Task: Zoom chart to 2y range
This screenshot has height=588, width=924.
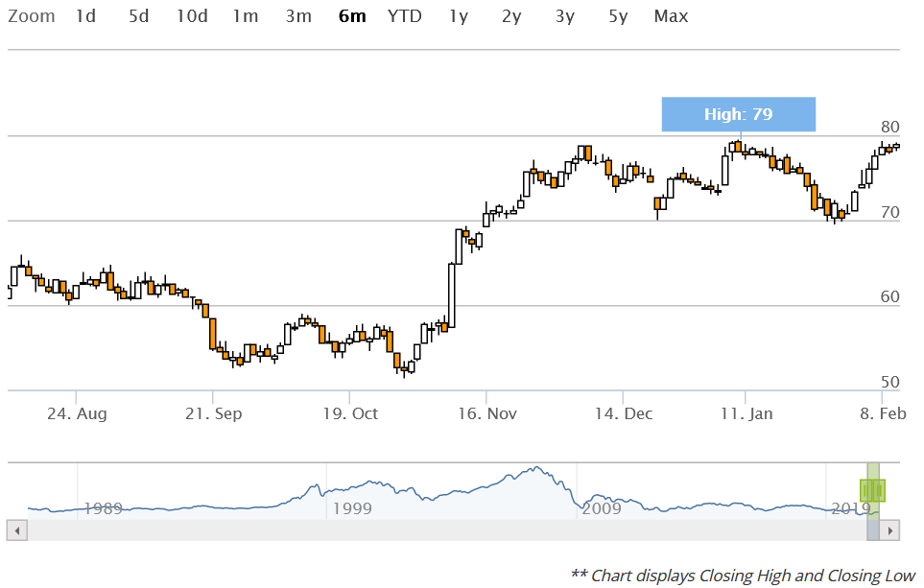Action: coord(511,16)
